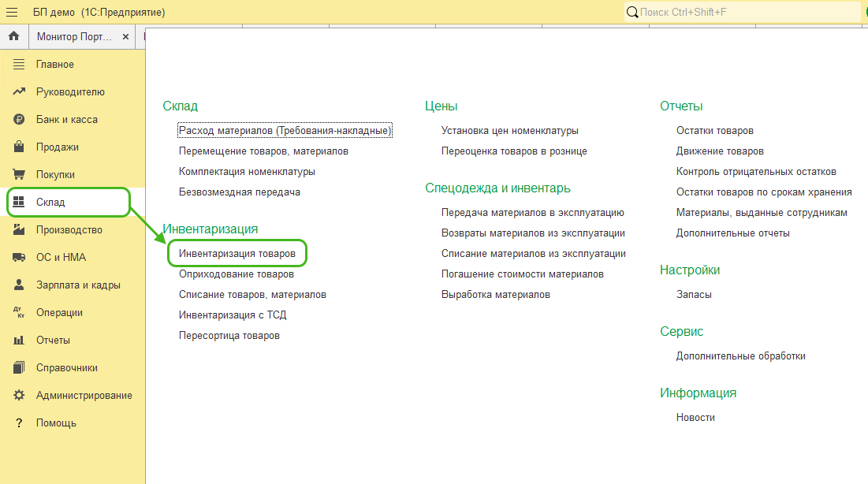Image resolution: width=868 pixels, height=484 pixels.
Task: Click the Администрирование gear icon
Action: click(x=19, y=396)
